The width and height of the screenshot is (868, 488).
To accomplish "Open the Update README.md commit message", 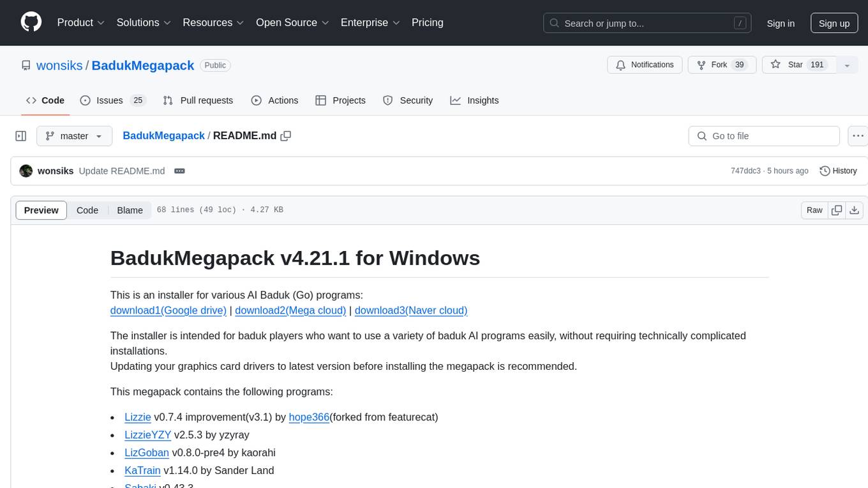I will click(x=122, y=171).
